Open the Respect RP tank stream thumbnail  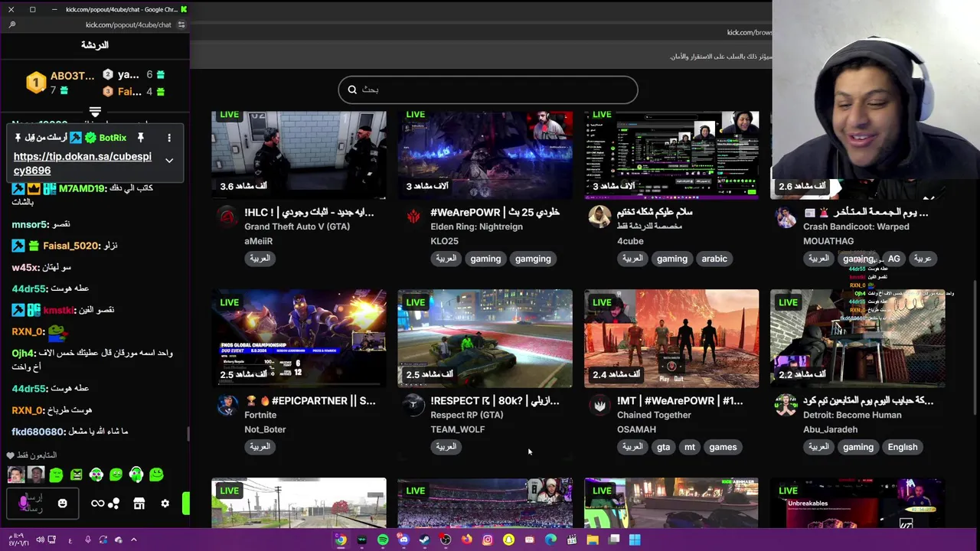point(485,338)
